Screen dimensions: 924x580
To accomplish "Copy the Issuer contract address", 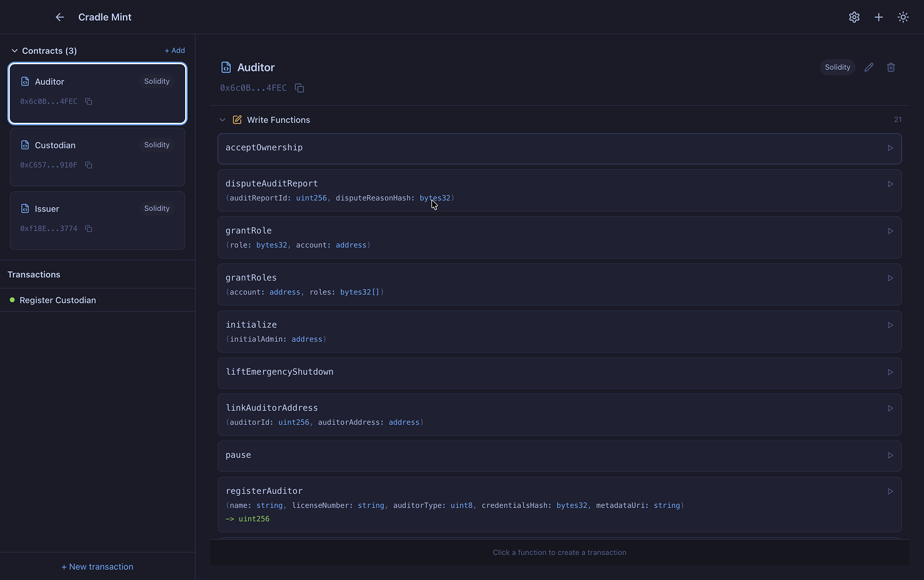I will tap(88, 229).
